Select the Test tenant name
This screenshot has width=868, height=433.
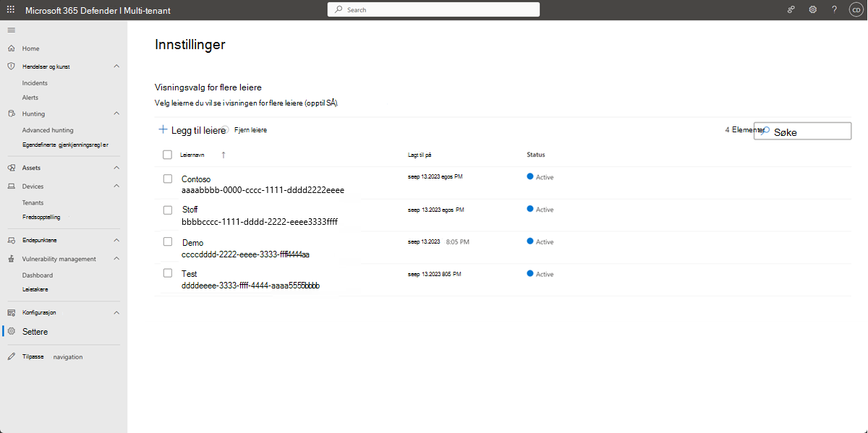click(190, 274)
